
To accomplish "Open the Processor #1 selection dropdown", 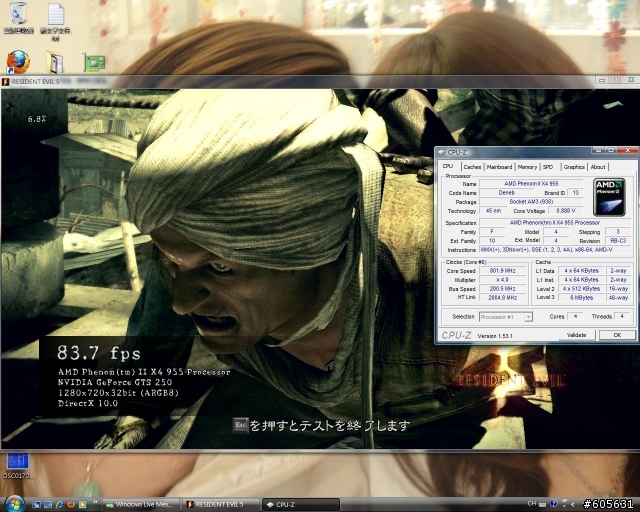I will (x=506, y=317).
